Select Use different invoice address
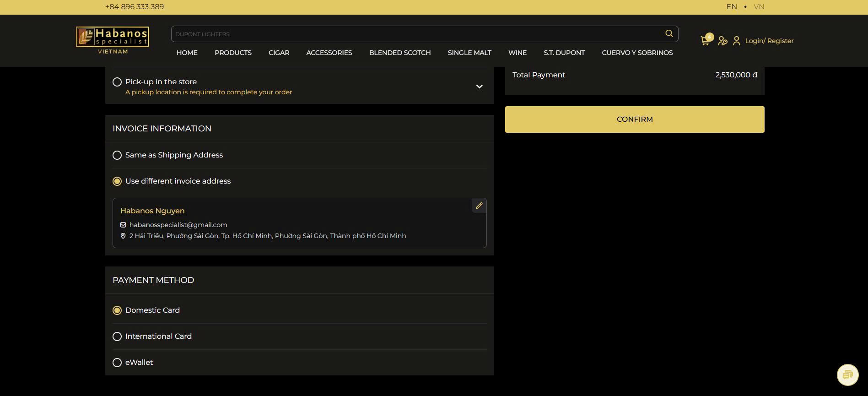 tap(117, 181)
